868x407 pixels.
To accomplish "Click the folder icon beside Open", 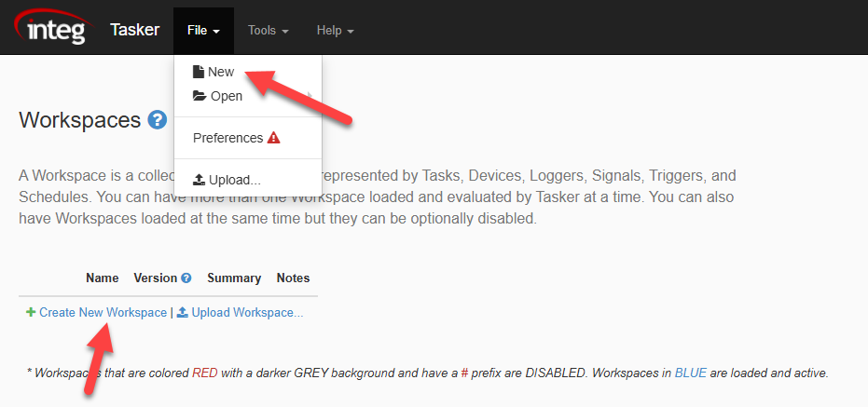I will pyautogui.click(x=200, y=96).
